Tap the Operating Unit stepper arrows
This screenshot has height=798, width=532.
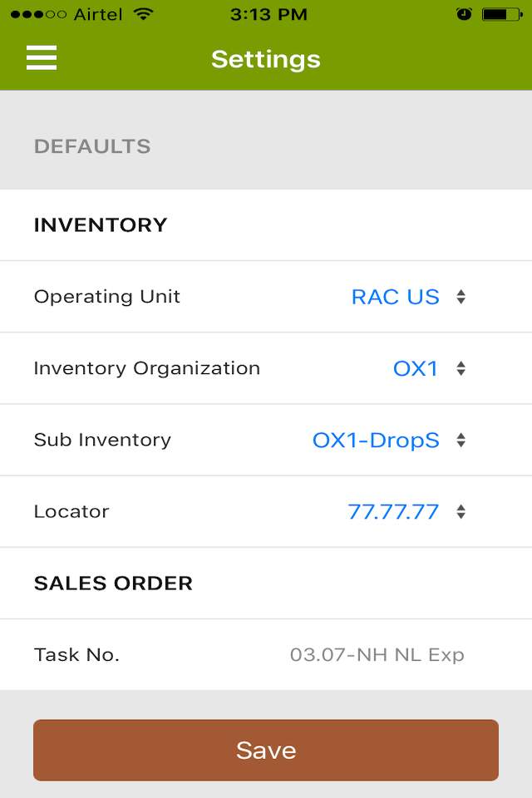[461, 297]
